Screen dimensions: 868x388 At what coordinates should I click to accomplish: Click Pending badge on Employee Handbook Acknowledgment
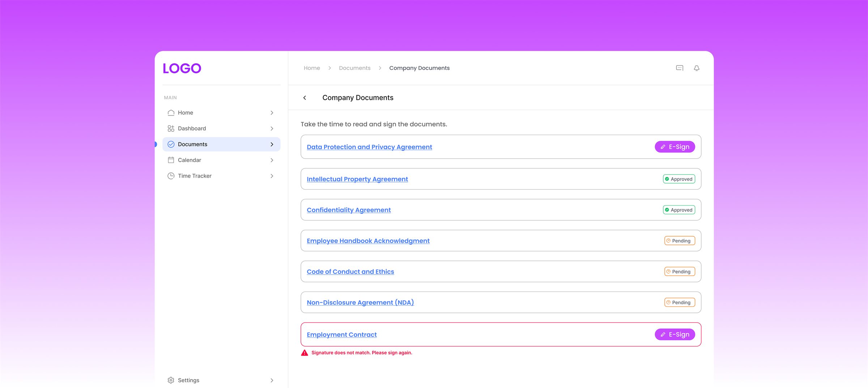coord(680,241)
